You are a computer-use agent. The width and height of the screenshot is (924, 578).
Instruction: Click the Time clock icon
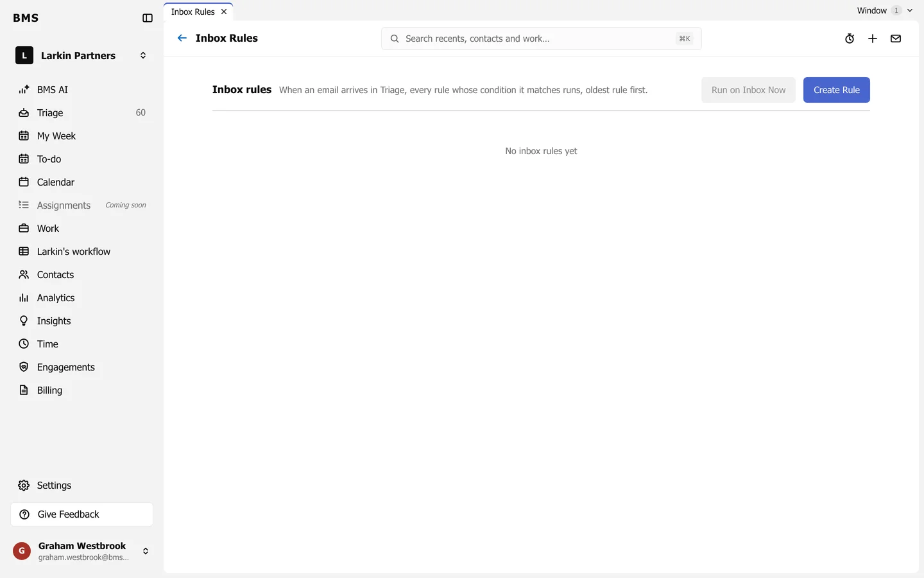(x=24, y=344)
